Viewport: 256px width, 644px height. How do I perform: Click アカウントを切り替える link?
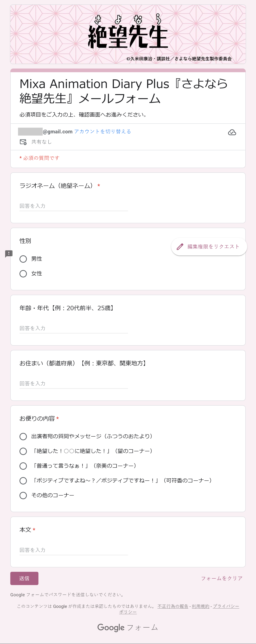103,132
